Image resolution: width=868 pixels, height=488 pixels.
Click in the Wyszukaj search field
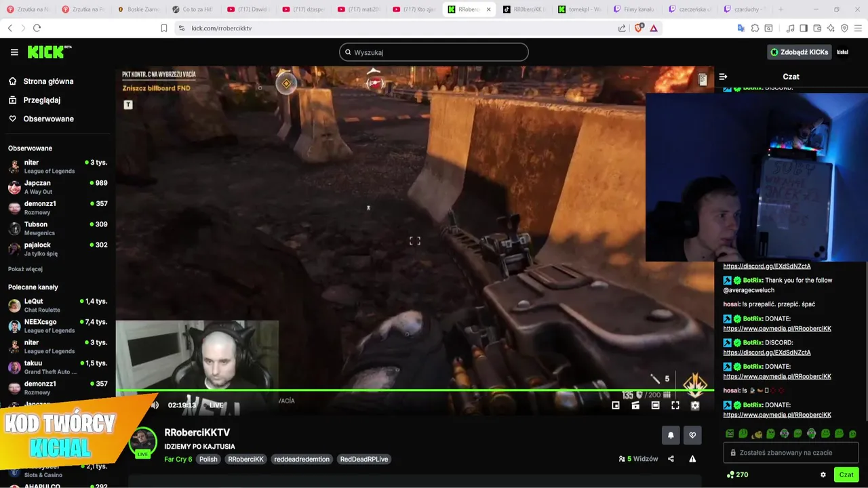(434, 52)
